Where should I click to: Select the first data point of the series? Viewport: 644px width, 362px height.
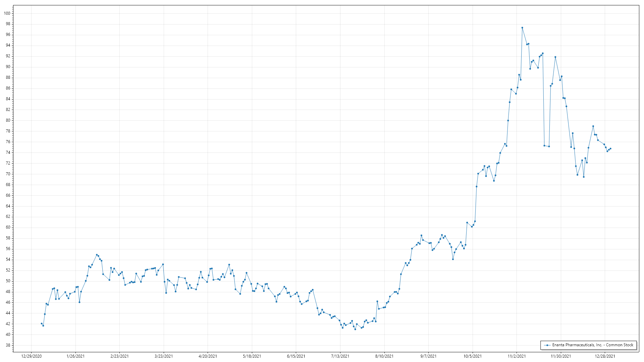pos(42,323)
